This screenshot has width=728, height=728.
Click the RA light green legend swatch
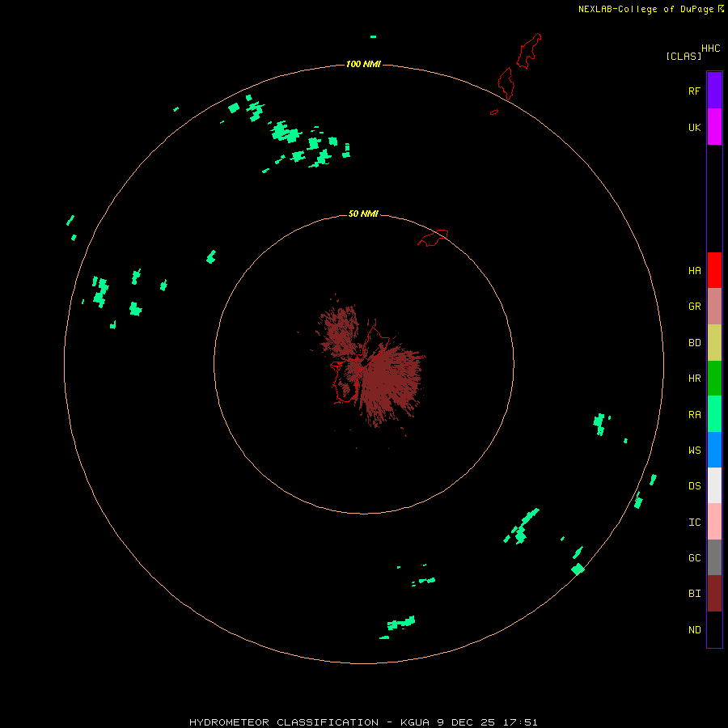714,414
